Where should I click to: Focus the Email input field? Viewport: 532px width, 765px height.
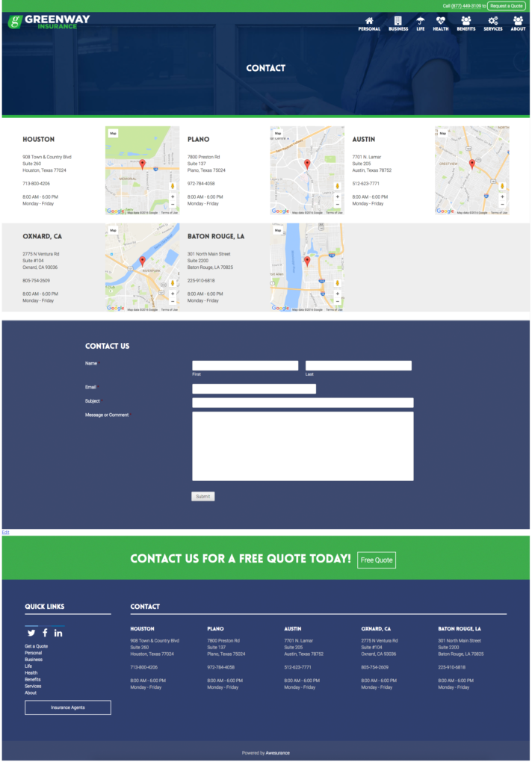pyautogui.click(x=254, y=388)
